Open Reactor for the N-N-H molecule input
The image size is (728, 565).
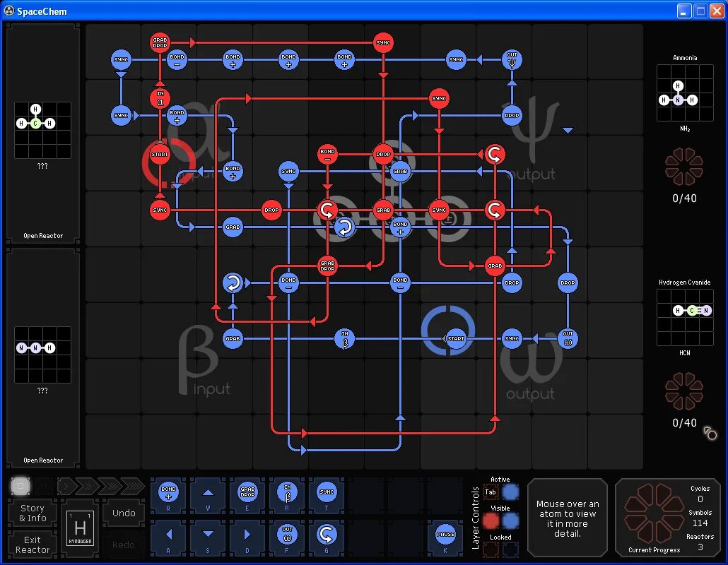[43, 460]
